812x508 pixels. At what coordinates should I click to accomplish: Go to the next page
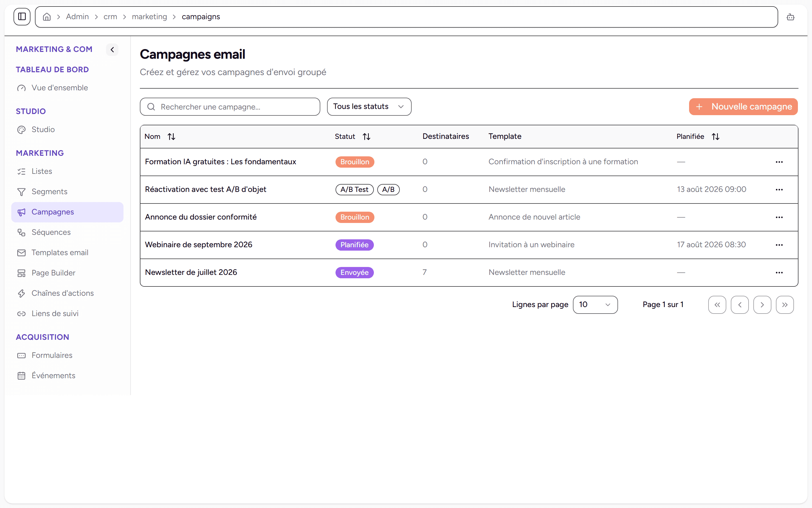pos(762,305)
